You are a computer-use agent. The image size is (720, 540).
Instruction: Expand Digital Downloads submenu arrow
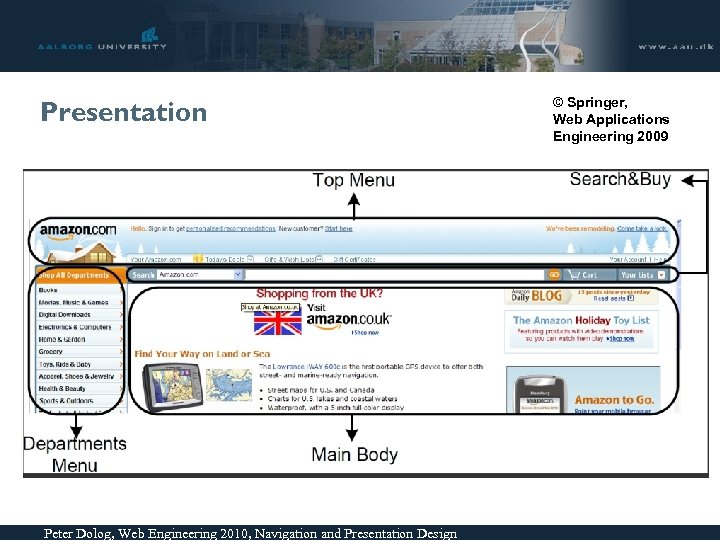coord(121,315)
